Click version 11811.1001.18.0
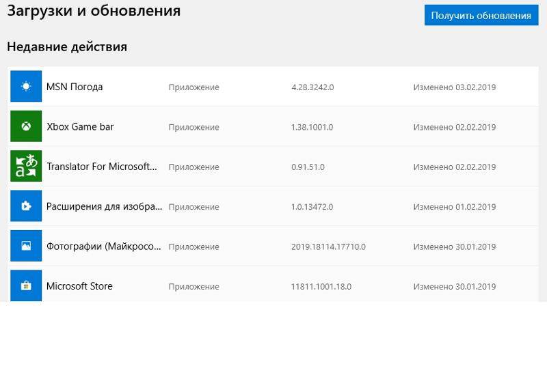 tap(321, 286)
